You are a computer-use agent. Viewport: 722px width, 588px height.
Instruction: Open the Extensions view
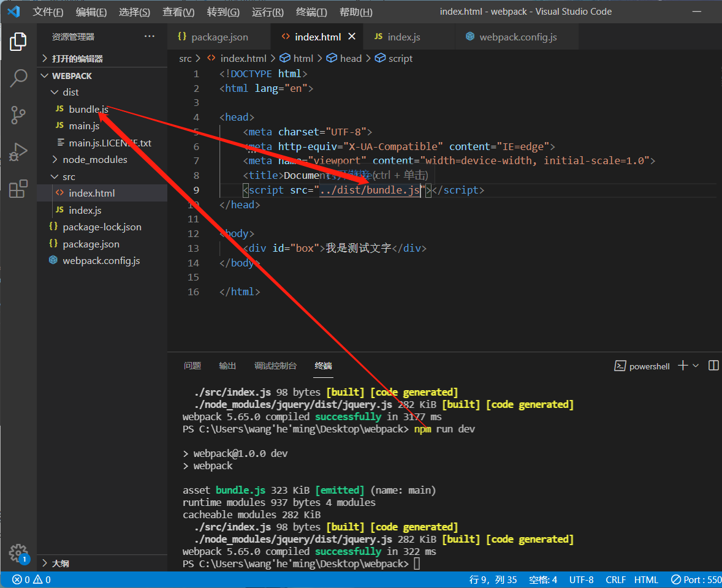[x=18, y=189]
